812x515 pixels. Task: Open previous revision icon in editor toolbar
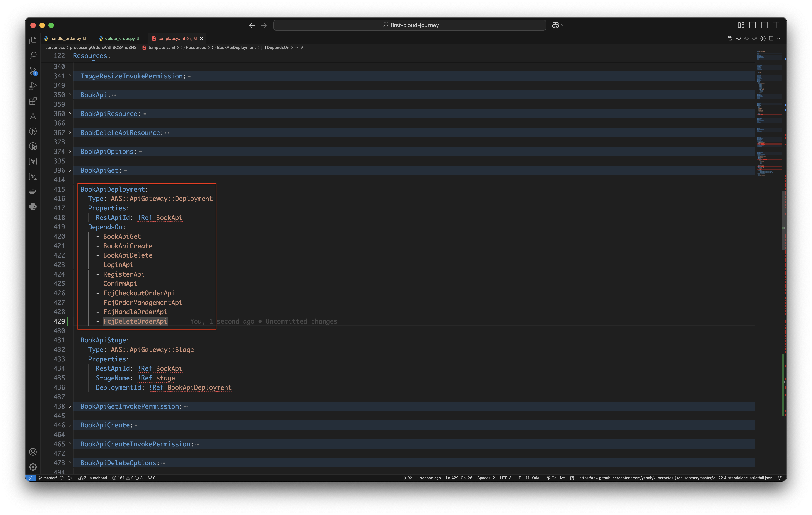point(739,39)
